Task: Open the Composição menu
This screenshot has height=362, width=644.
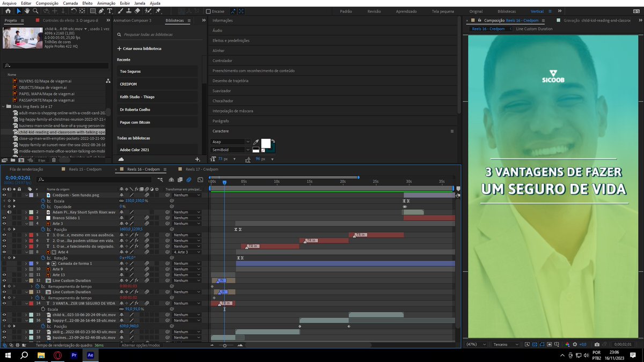Action: [47, 3]
